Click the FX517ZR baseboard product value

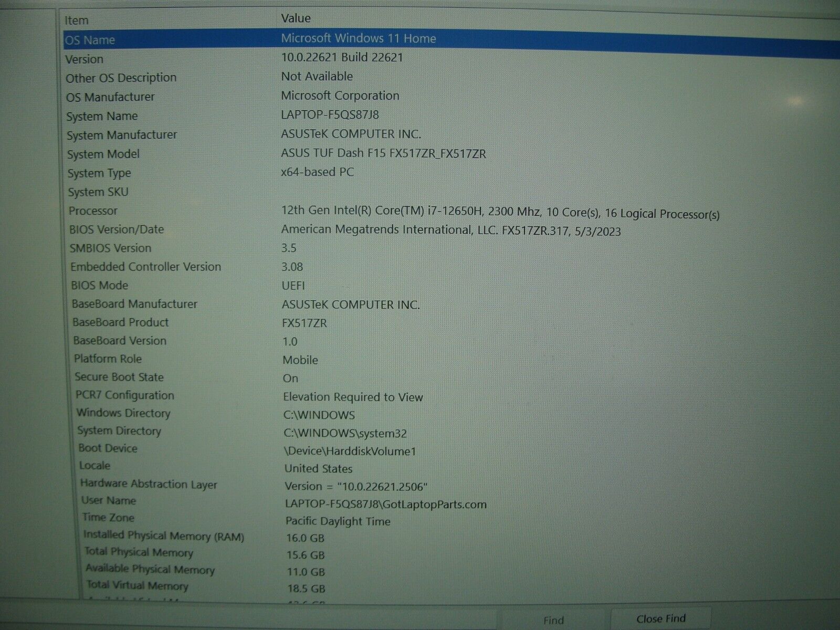[304, 323]
